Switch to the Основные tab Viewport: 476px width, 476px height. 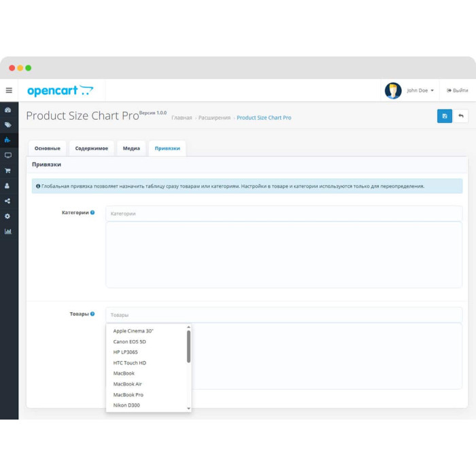click(x=48, y=148)
